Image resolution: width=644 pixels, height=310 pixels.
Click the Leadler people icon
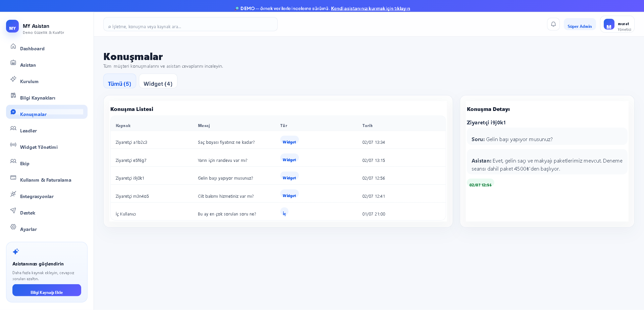(13, 128)
